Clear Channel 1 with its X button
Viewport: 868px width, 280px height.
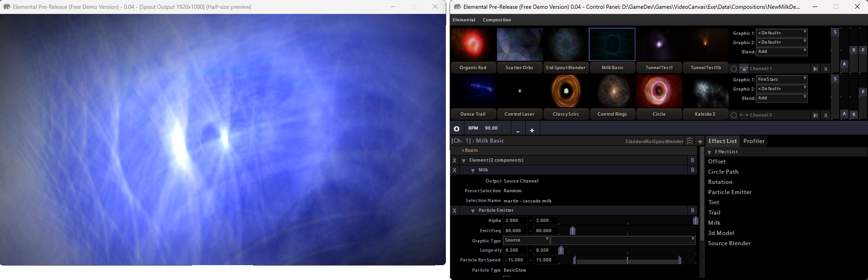(825, 69)
